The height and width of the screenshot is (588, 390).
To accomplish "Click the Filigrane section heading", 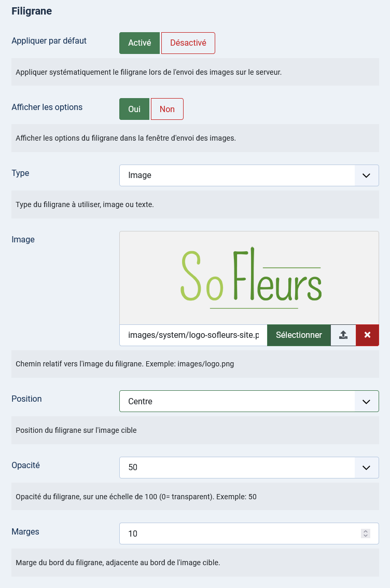I will (32, 11).
